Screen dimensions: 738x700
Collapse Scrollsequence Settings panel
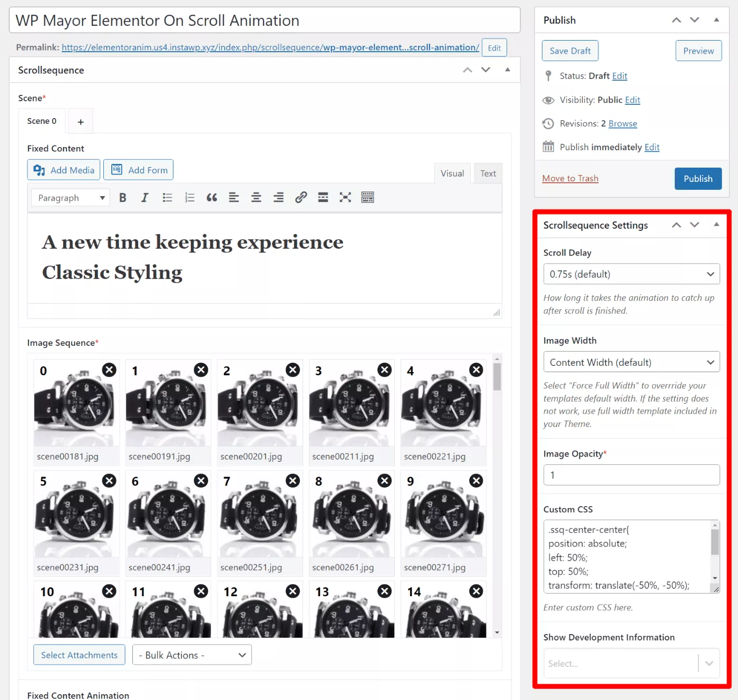[716, 225]
